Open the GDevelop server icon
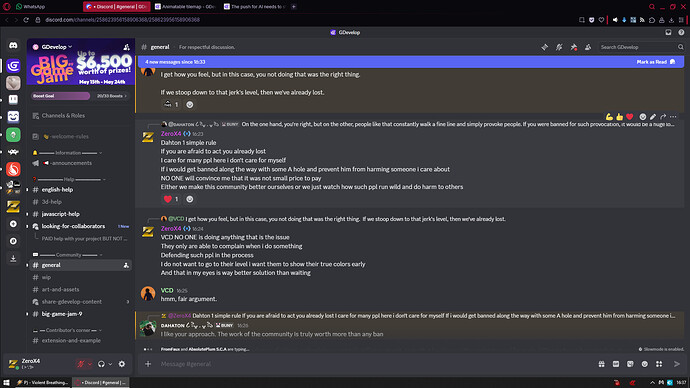The height and width of the screenshot is (388, 690). pyautogui.click(x=13, y=66)
